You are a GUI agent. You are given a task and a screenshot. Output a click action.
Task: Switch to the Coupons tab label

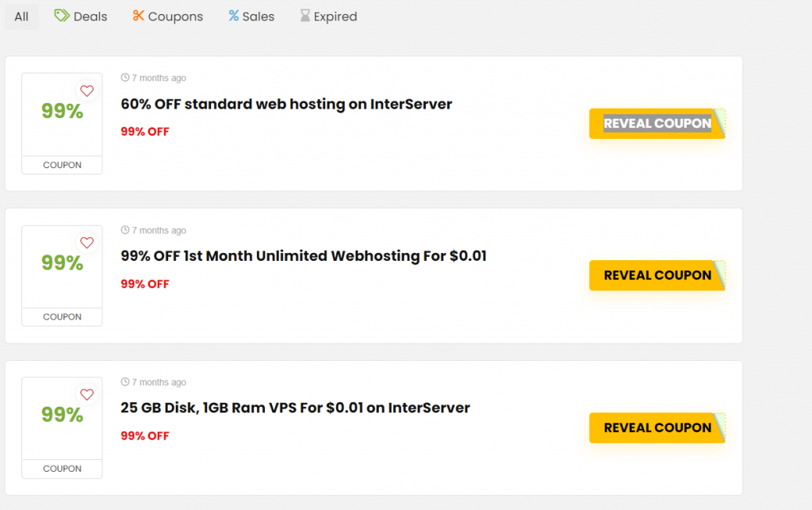pyautogui.click(x=176, y=17)
